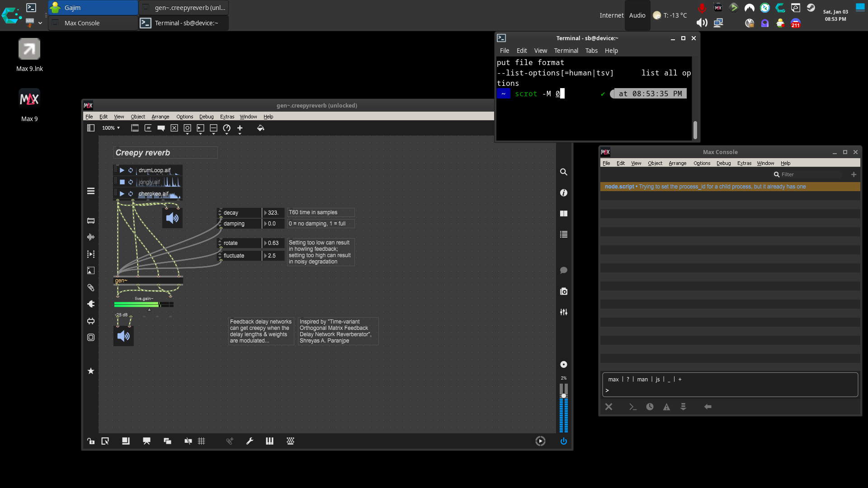Open the mixer sliders icon in right sidebar
This screenshot has width=868, height=488.
(x=564, y=312)
